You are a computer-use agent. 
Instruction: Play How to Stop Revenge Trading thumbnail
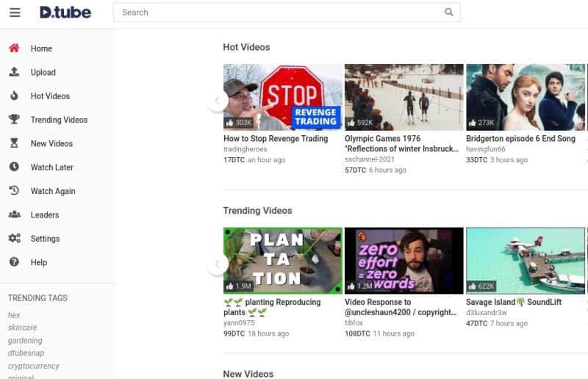(x=282, y=97)
